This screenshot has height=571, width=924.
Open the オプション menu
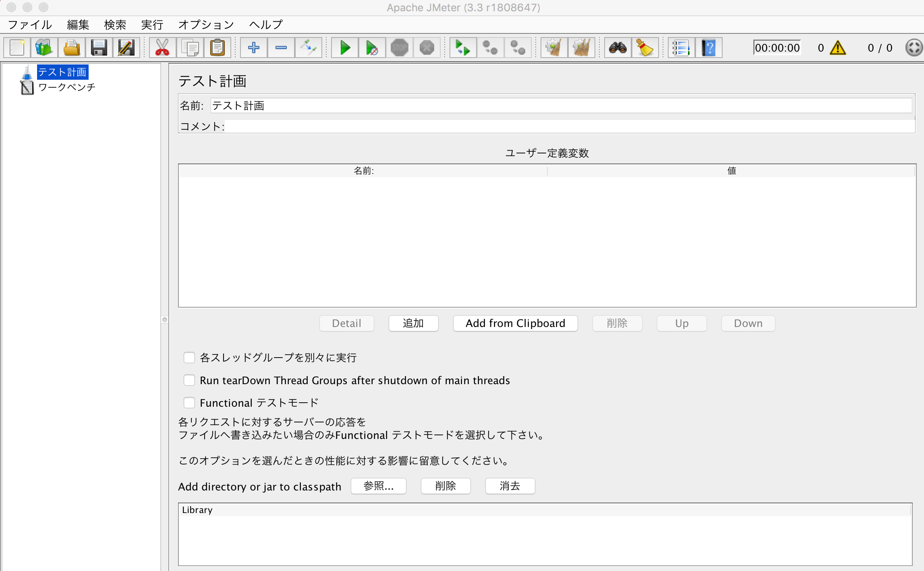[206, 25]
